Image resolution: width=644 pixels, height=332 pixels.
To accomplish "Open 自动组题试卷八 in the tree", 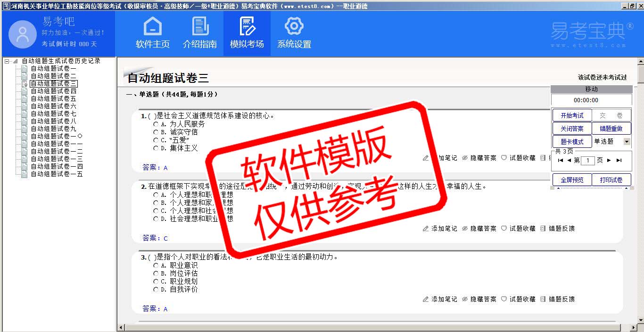I will click(x=53, y=121).
